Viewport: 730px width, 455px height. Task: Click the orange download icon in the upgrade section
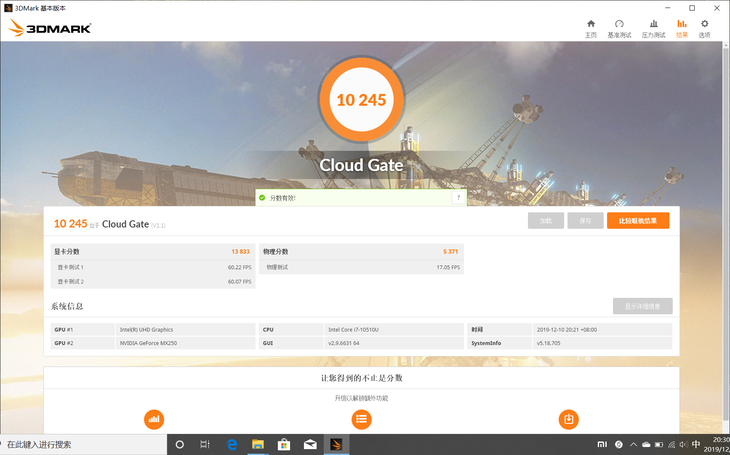click(568, 419)
